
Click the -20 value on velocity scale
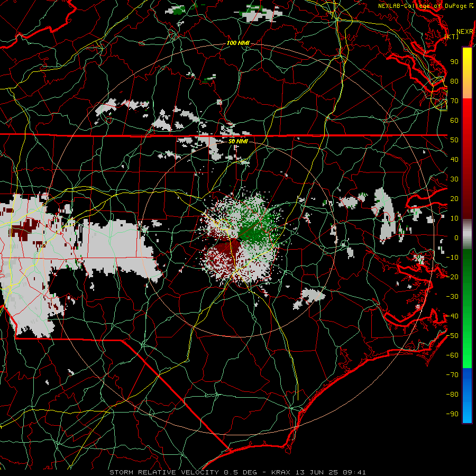[452, 277]
